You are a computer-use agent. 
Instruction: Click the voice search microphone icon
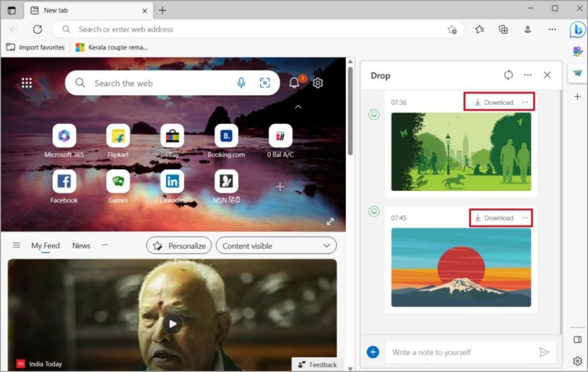[241, 83]
